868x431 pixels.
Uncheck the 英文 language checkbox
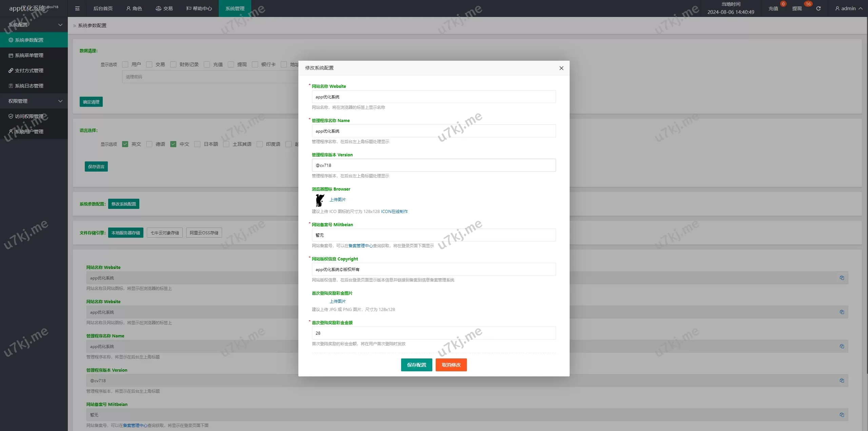pyautogui.click(x=125, y=144)
